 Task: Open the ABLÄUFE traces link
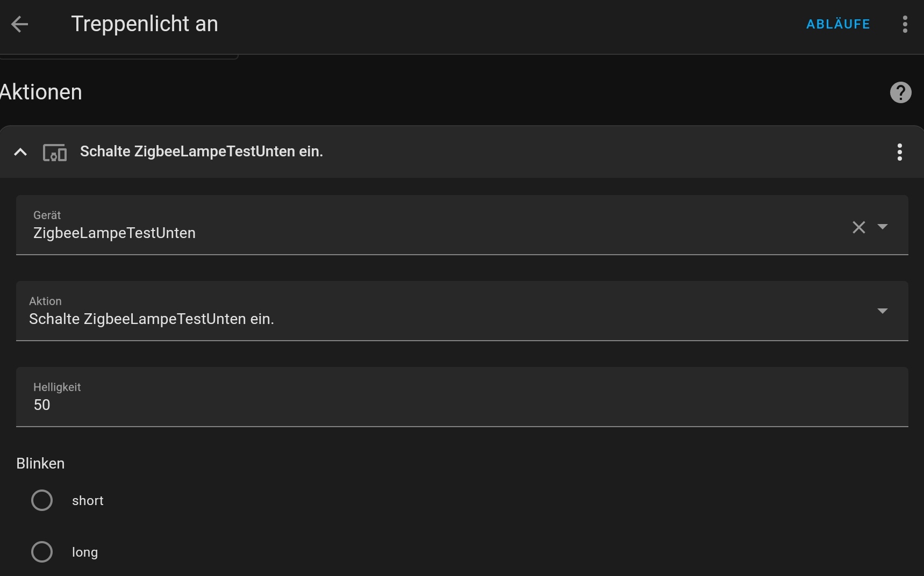coord(837,24)
